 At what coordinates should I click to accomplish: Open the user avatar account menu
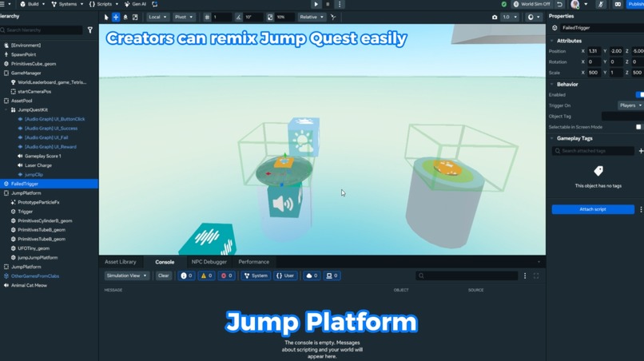click(x=579, y=4)
